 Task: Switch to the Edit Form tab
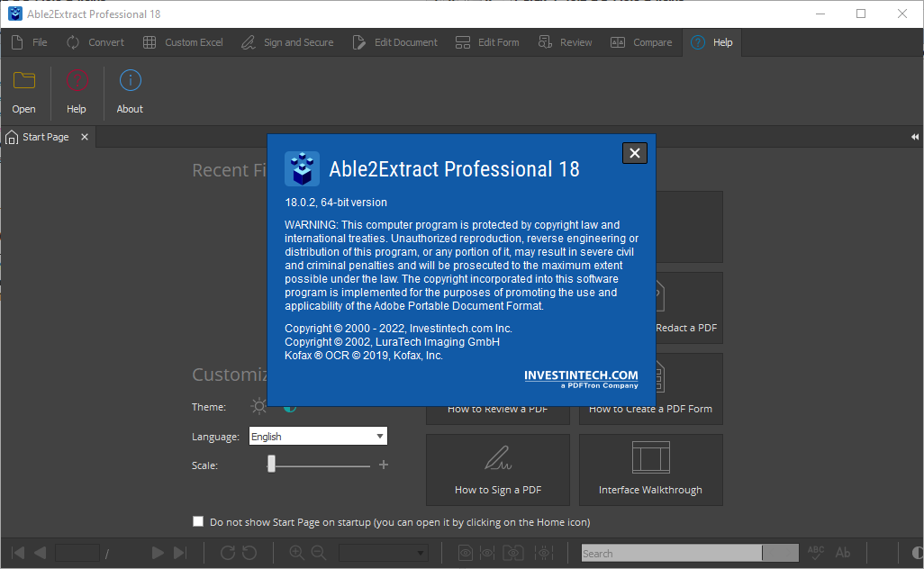pos(487,42)
